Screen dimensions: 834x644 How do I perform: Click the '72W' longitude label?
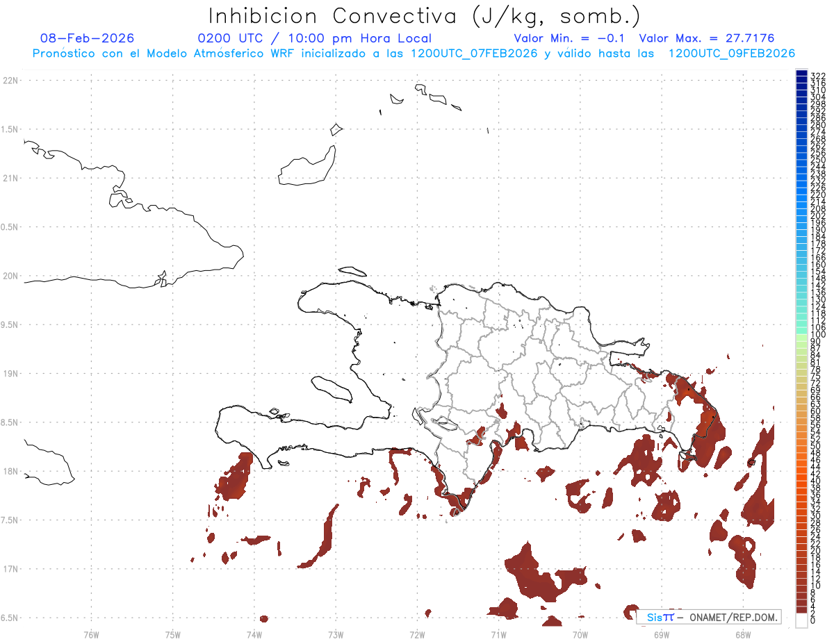coord(418,634)
